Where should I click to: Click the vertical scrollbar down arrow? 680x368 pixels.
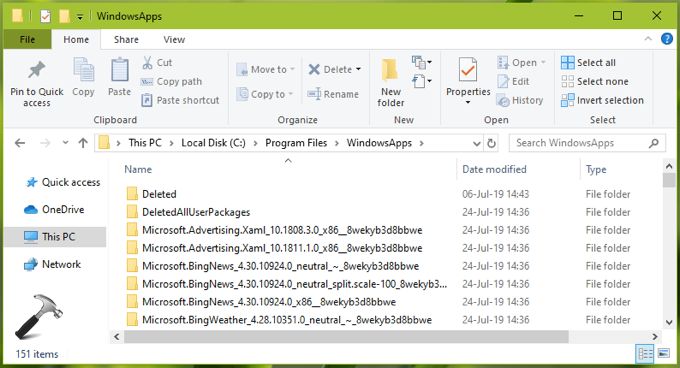point(669,322)
